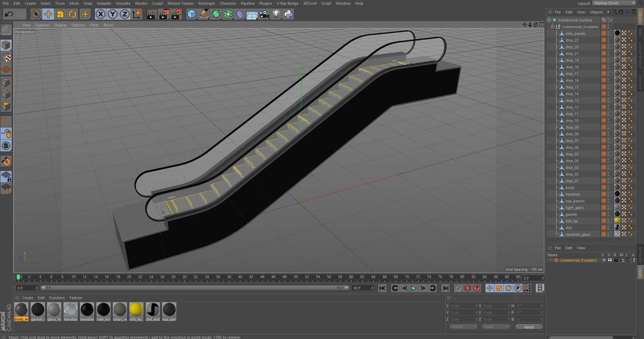Open the viewport Display menu
The image size is (644, 339).
pyautogui.click(x=60, y=25)
